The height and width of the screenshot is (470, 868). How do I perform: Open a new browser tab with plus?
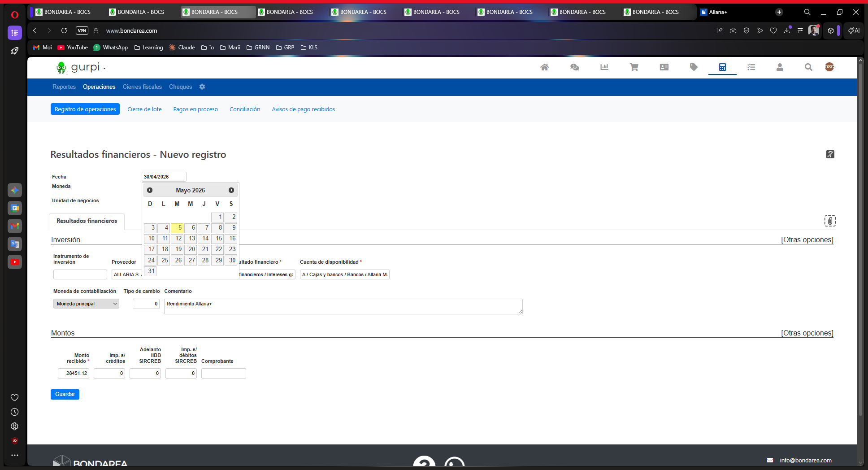click(x=779, y=12)
